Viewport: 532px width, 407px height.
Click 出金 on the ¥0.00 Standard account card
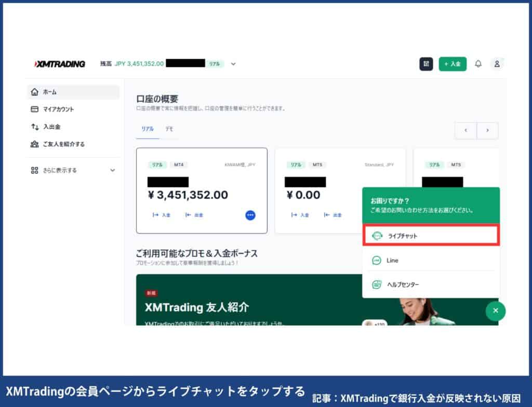333,215
